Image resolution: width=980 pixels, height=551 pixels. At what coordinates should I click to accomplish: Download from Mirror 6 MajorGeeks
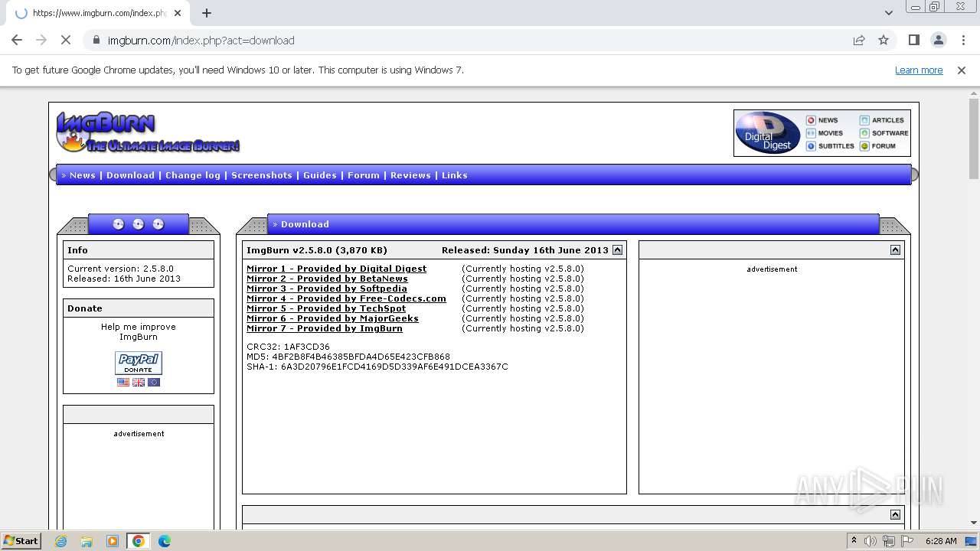(x=332, y=318)
